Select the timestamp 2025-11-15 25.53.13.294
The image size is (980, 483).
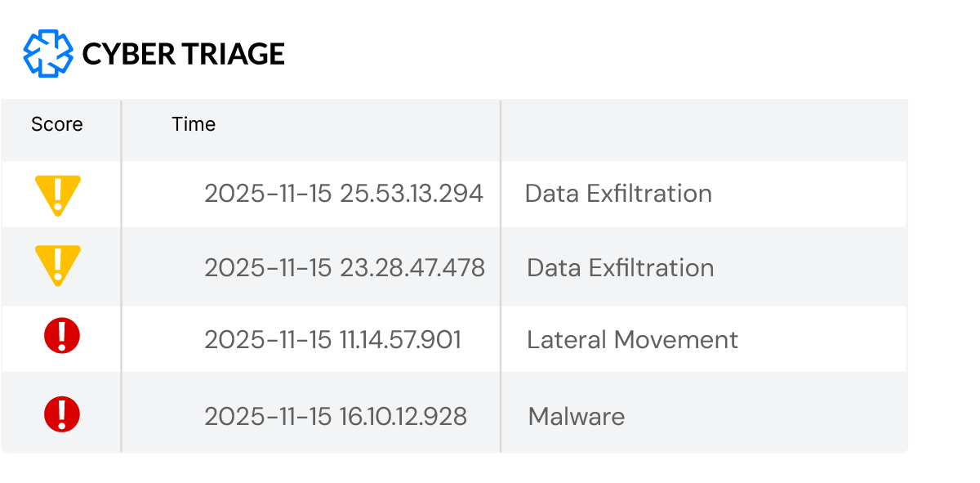344,194
